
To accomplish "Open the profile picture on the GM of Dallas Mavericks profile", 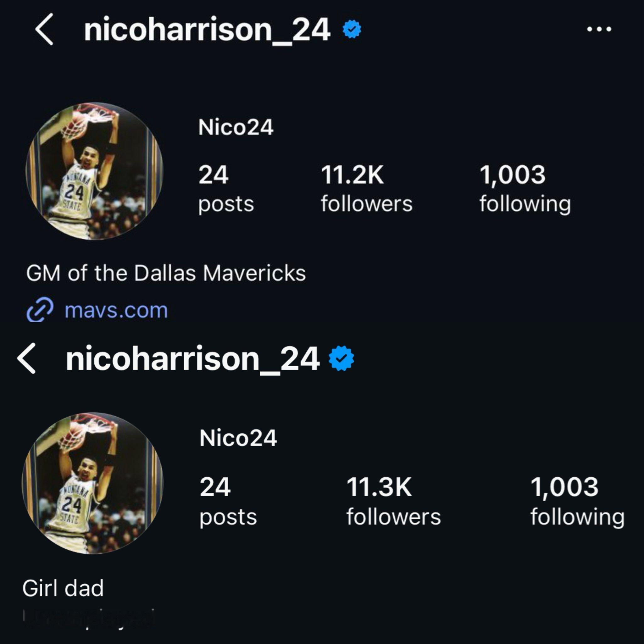I will click(x=94, y=171).
